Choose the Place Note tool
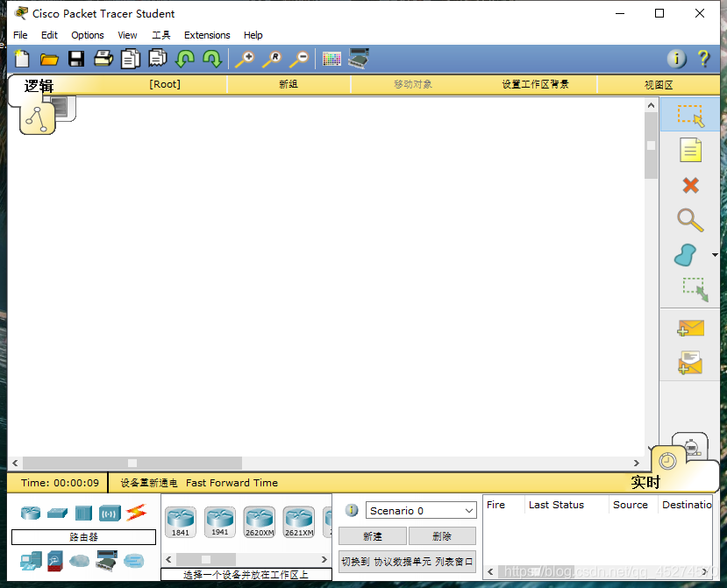 (x=690, y=150)
